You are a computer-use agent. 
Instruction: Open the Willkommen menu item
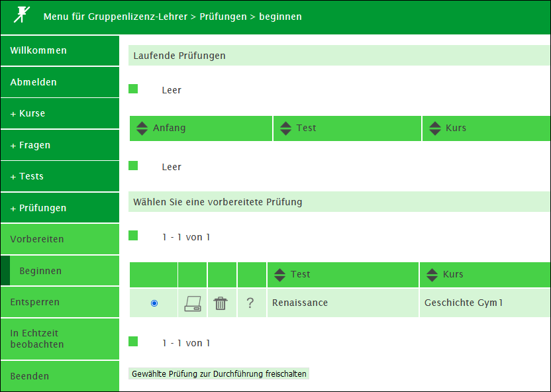(60, 50)
